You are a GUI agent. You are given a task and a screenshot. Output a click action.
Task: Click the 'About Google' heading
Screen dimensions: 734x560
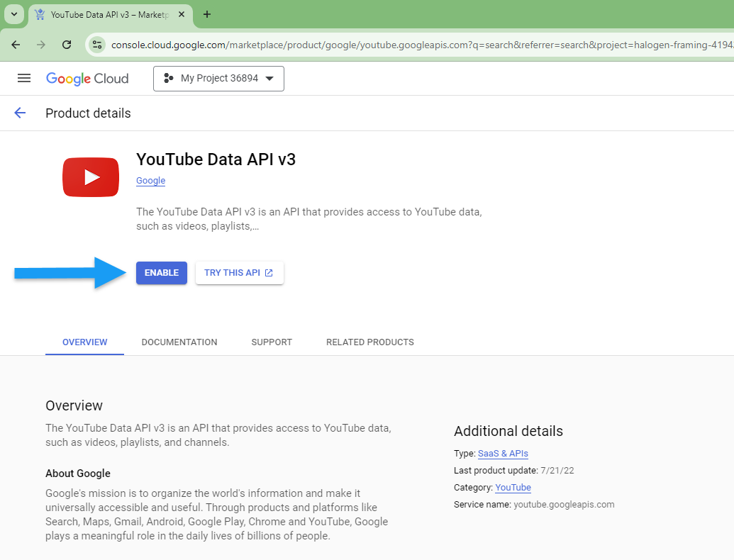tap(78, 474)
